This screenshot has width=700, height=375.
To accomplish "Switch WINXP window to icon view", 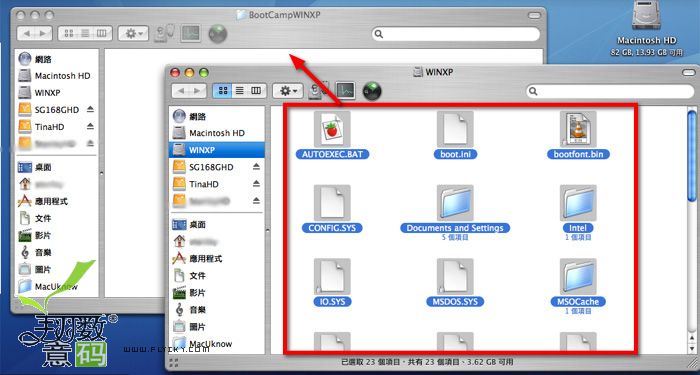I will [222, 91].
